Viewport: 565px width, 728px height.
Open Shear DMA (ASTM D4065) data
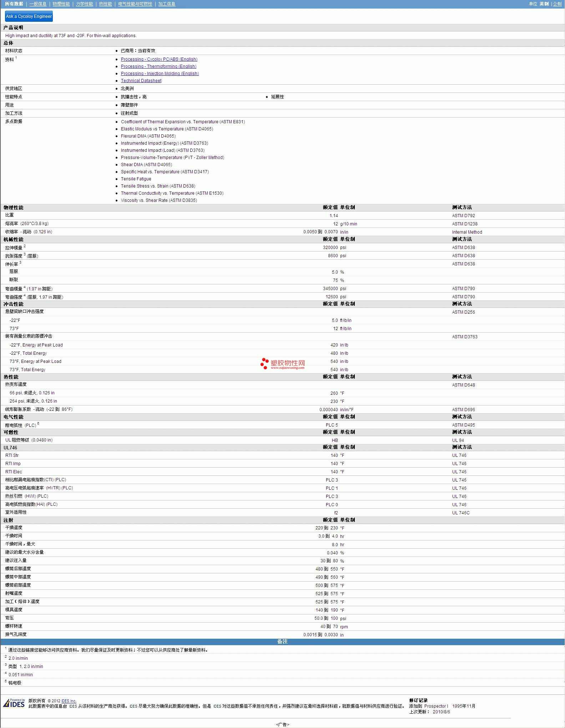(x=146, y=165)
